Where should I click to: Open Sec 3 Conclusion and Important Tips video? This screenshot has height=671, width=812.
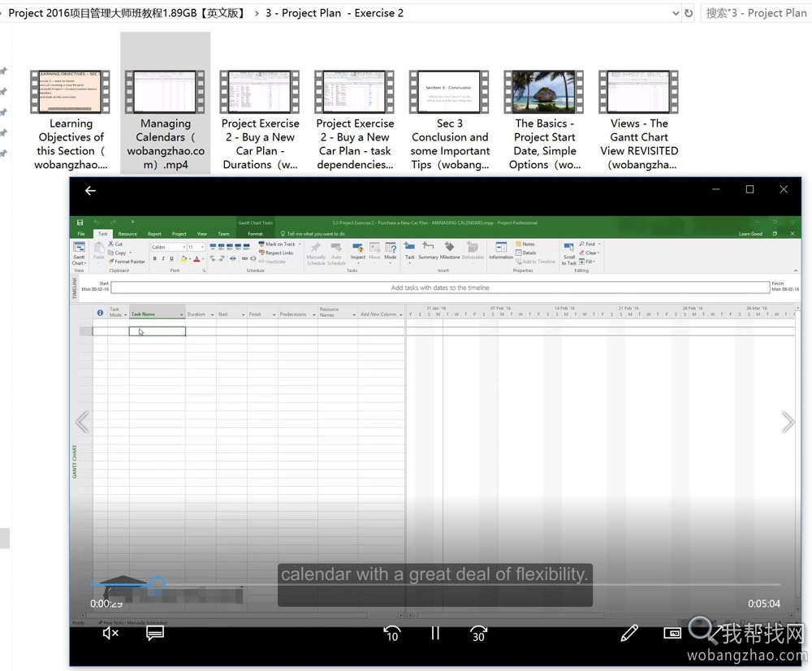[450, 93]
